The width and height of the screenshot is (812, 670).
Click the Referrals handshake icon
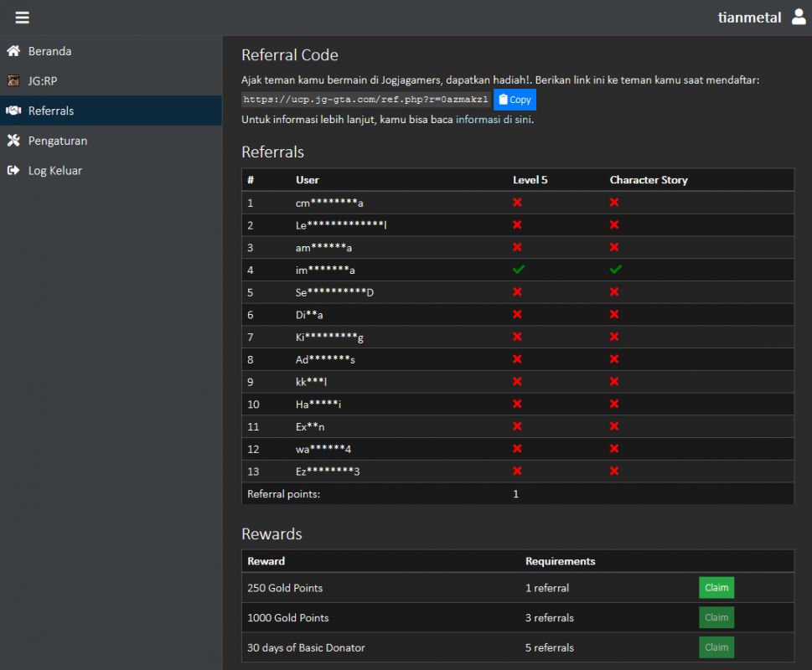[x=13, y=111]
